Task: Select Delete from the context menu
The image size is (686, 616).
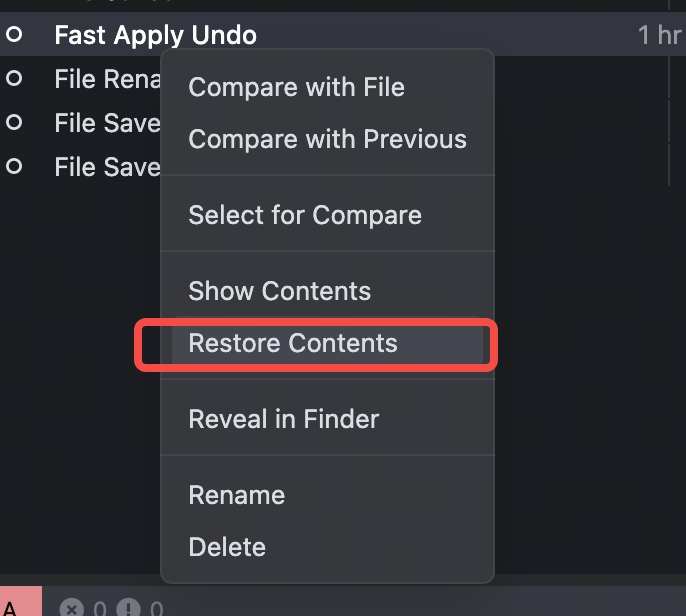Action: 227,547
